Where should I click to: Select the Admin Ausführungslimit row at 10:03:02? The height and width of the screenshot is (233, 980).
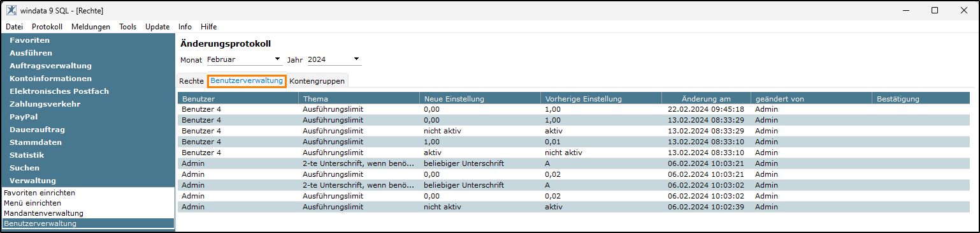pyautogui.click(x=573, y=196)
